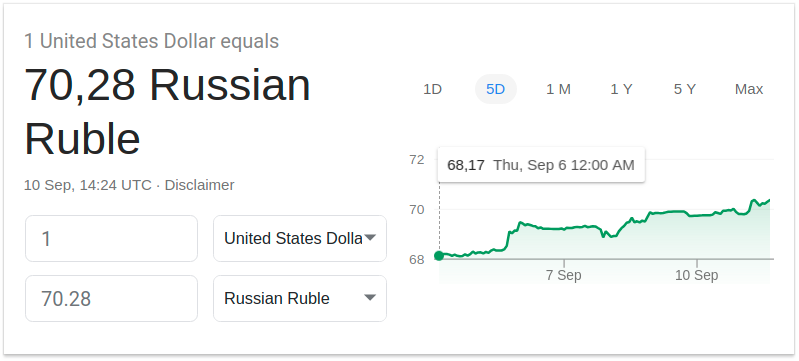
Task: Open the Disclaimer link
Action: point(199,185)
